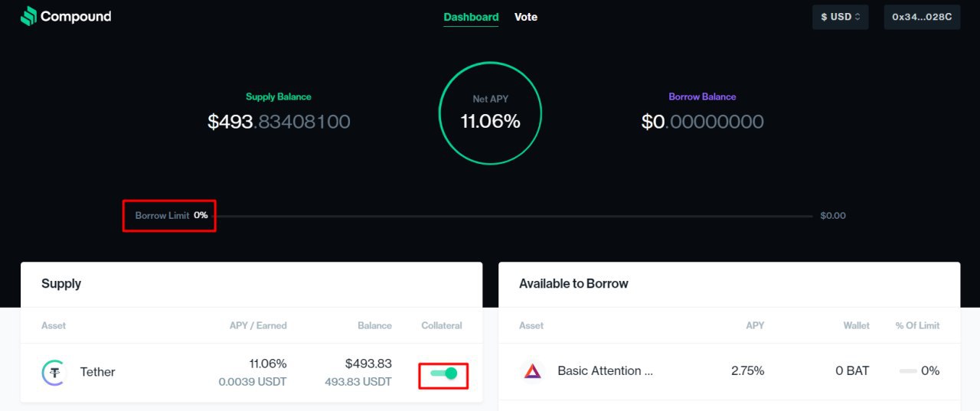Click the Borrow Balance value $0.00000000

click(x=703, y=121)
